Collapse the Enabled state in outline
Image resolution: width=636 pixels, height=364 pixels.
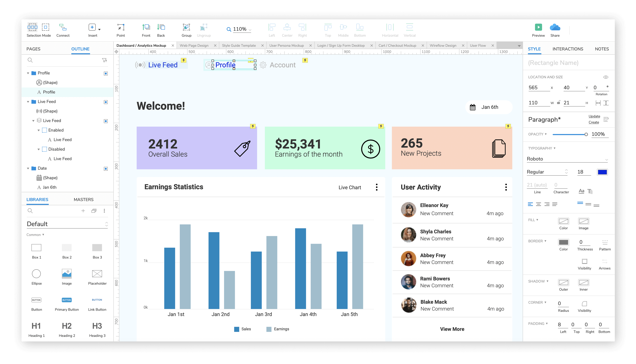click(38, 130)
